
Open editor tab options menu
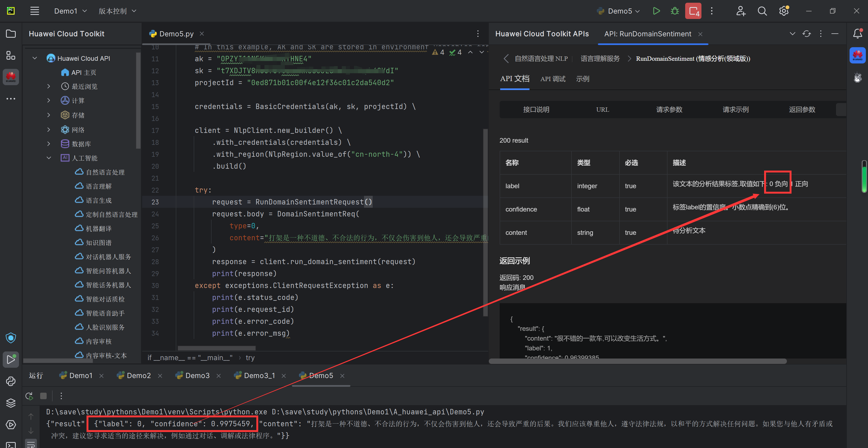coord(478,34)
